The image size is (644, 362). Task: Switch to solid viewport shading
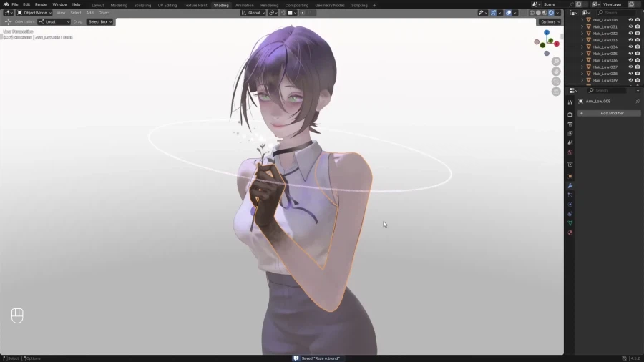tap(538, 13)
